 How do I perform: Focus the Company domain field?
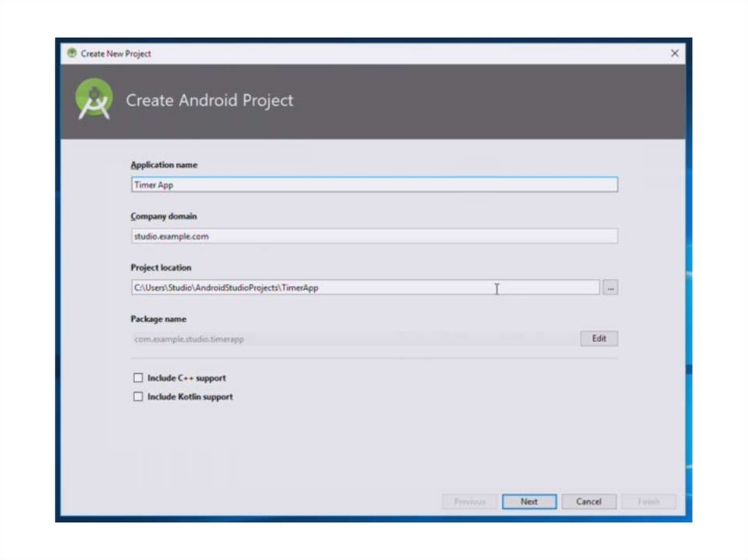coord(375,236)
